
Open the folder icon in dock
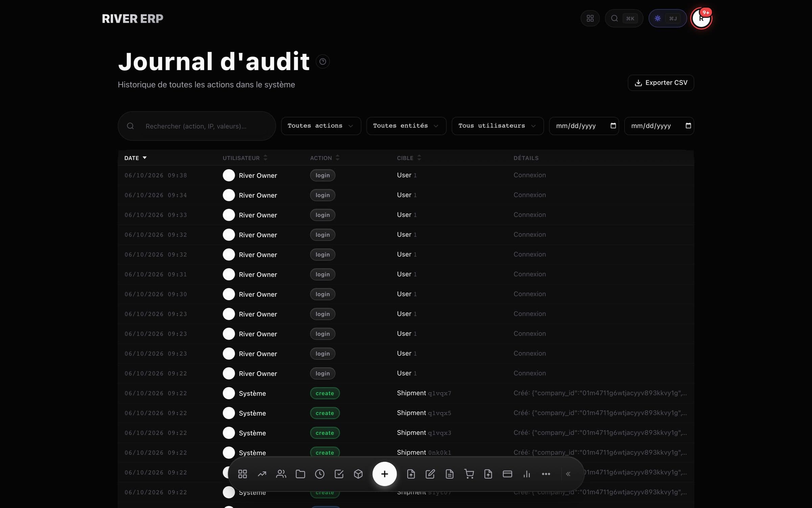300,474
